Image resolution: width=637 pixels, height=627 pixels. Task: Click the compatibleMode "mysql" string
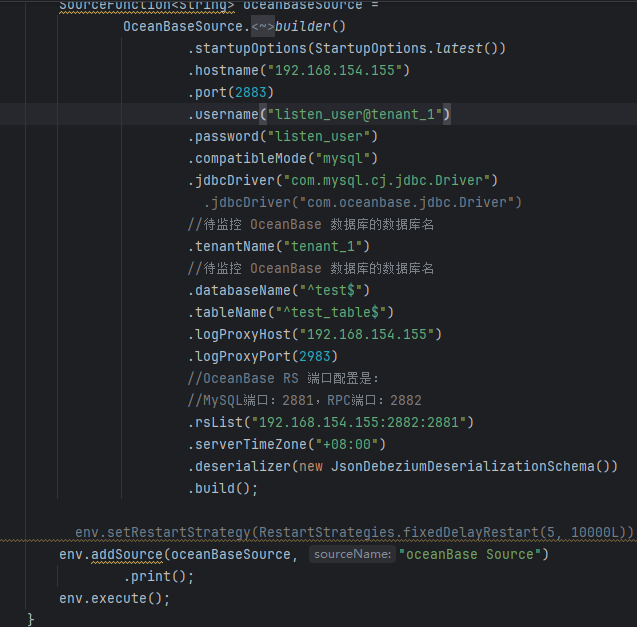tap(343, 158)
